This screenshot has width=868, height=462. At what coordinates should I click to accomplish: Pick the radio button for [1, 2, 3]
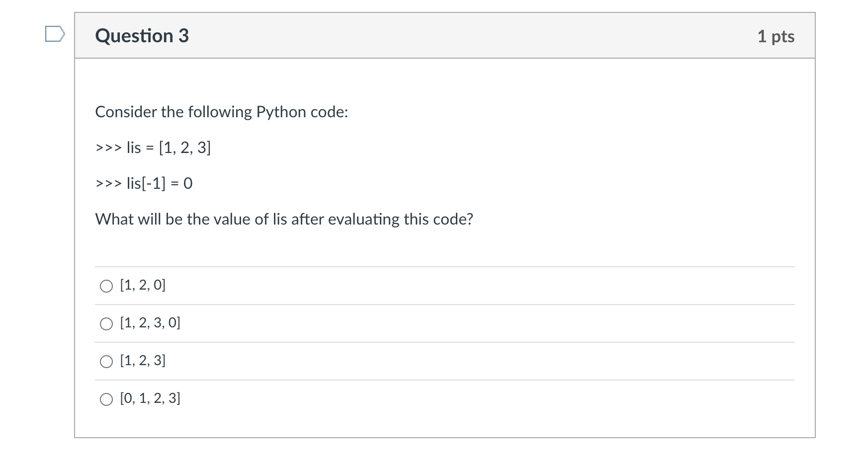tap(106, 362)
